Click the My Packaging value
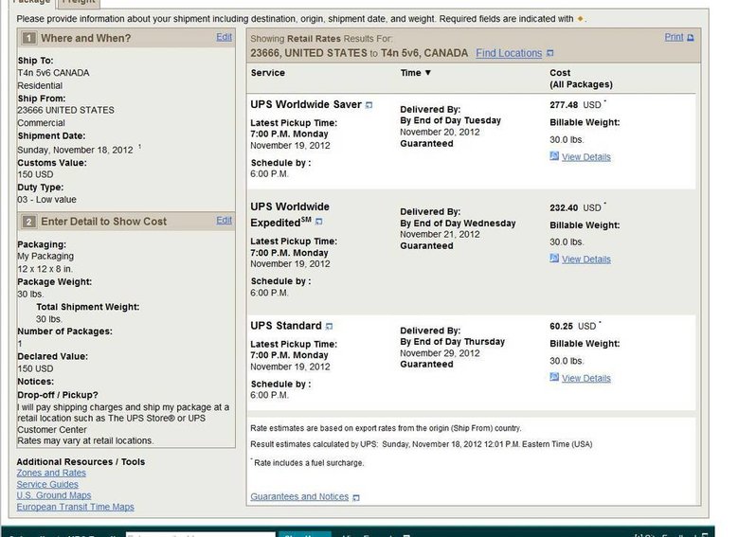Image resolution: width=756 pixels, height=537 pixels. pos(45,257)
